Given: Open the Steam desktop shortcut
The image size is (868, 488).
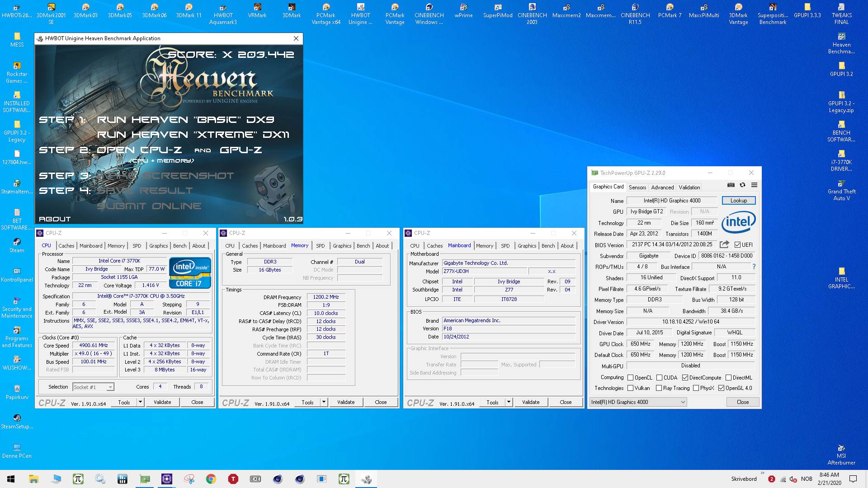Looking at the screenshot, I should point(17,245).
